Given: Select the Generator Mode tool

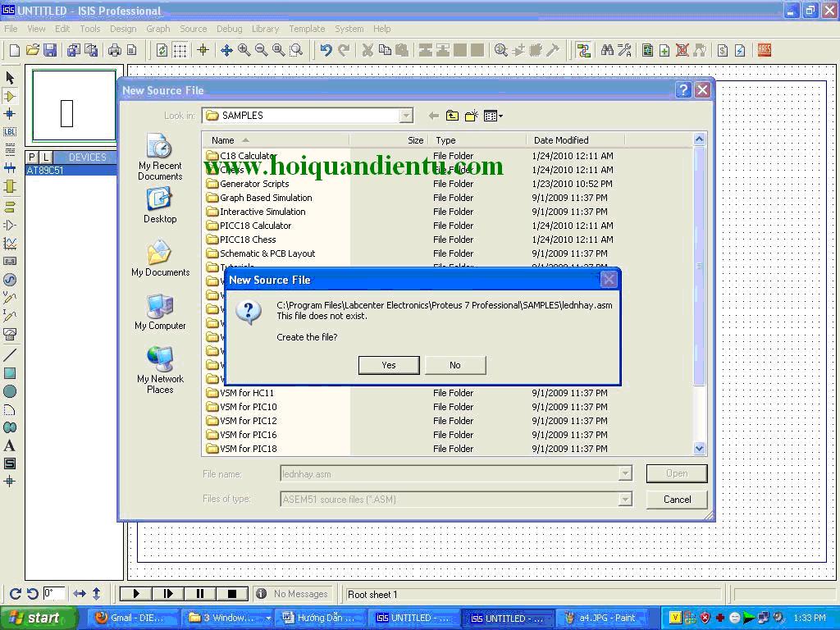Looking at the screenshot, I should (10, 280).
